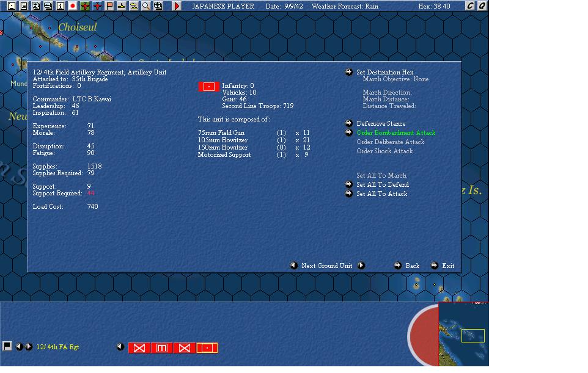Click the '150mm Howitzer' composition row
The width and height of the screenshot is (588, 373).
254,147
